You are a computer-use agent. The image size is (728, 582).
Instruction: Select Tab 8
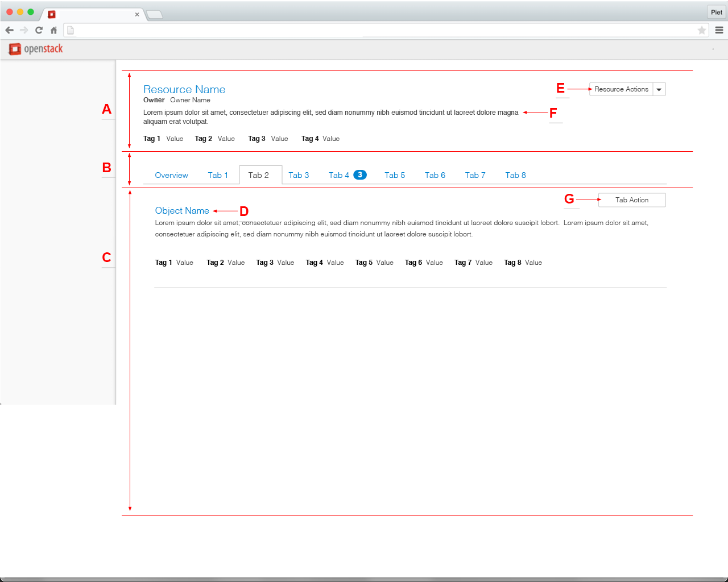coord(515,175)
